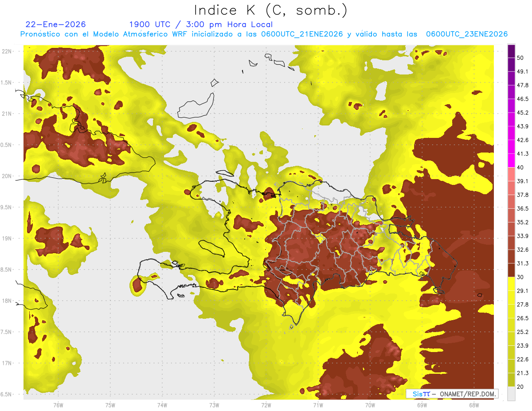Click the colorbar value "40"

click(521, 168)
